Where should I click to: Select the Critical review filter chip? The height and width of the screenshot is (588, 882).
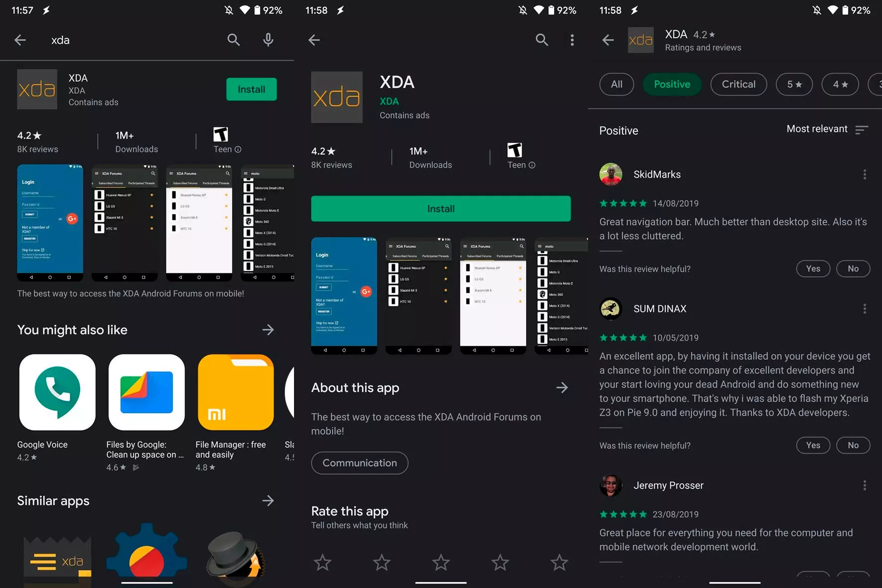738,84
